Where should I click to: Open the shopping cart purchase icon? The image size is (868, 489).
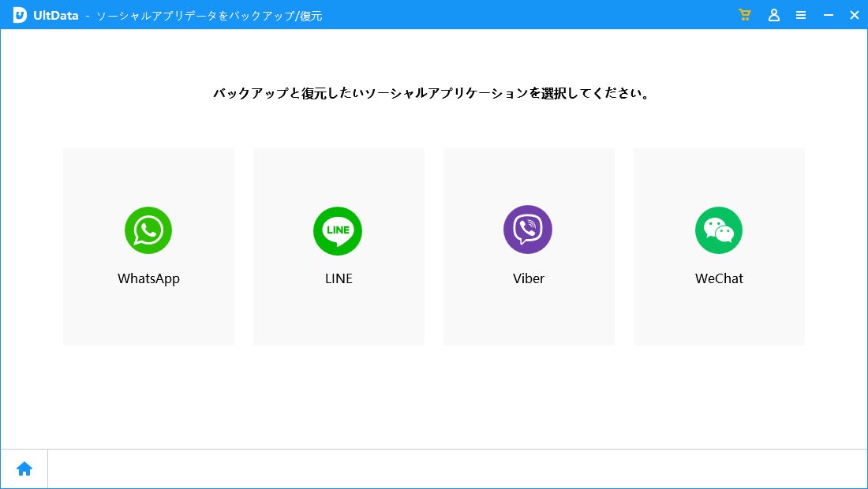point(745,15)
